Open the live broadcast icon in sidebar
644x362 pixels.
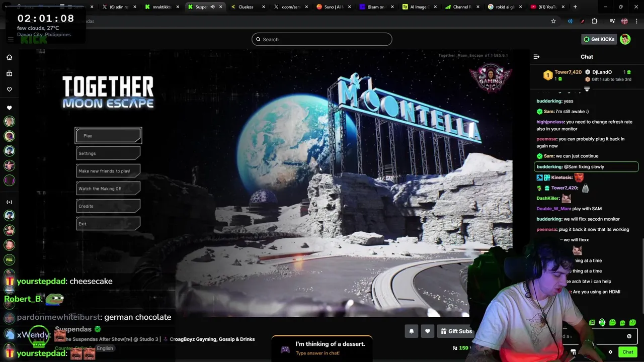click(x=9, y=202)
